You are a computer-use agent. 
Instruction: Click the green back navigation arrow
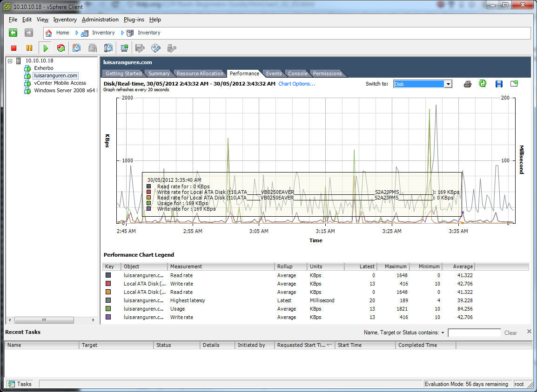point(13,33)
